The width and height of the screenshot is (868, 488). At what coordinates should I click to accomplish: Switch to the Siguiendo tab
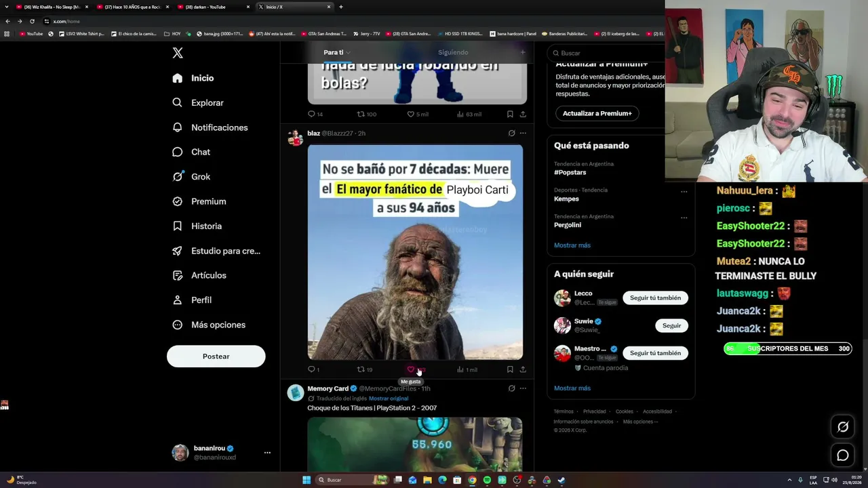453,52
